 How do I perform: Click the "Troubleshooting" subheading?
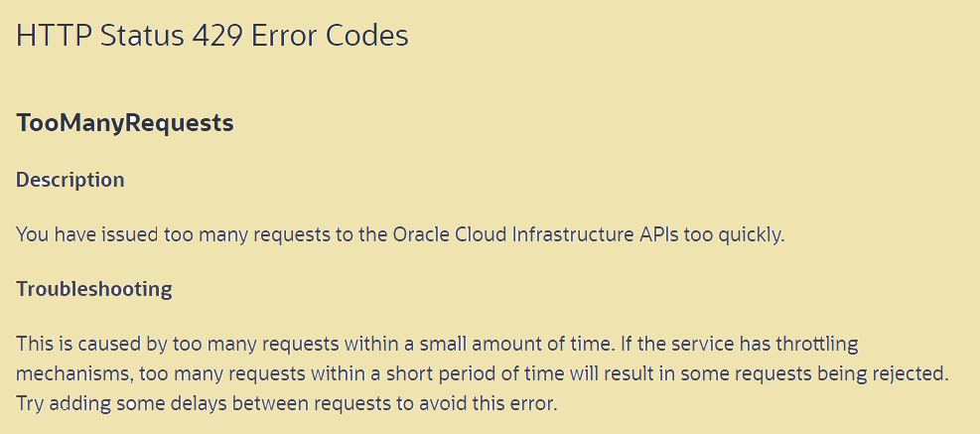click(x=94, y=289)
